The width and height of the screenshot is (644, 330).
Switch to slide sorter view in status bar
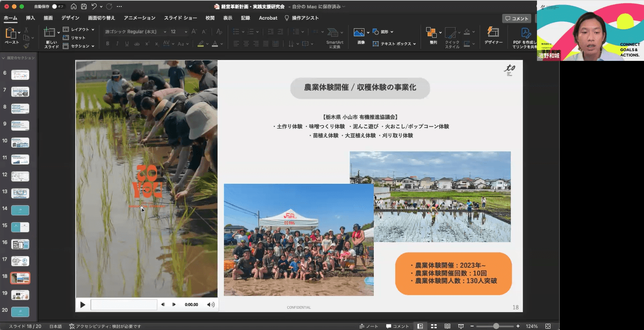pos(433,326)
